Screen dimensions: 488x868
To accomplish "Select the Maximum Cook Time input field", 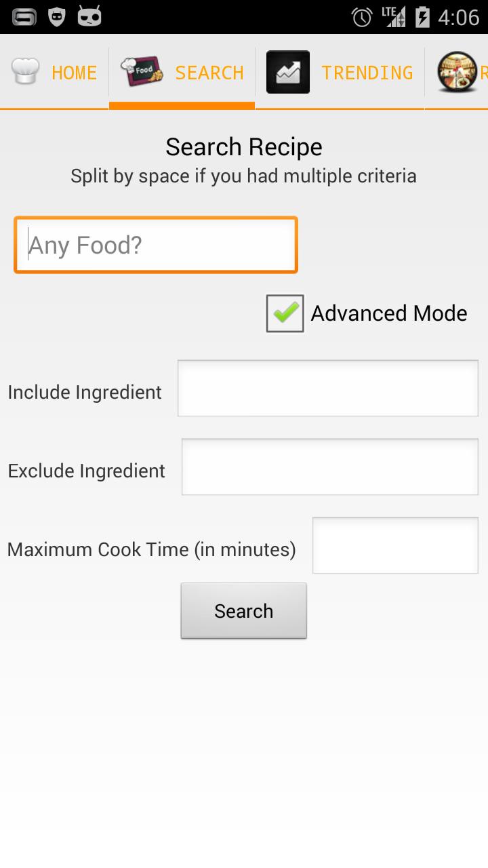I will (395, 545).
